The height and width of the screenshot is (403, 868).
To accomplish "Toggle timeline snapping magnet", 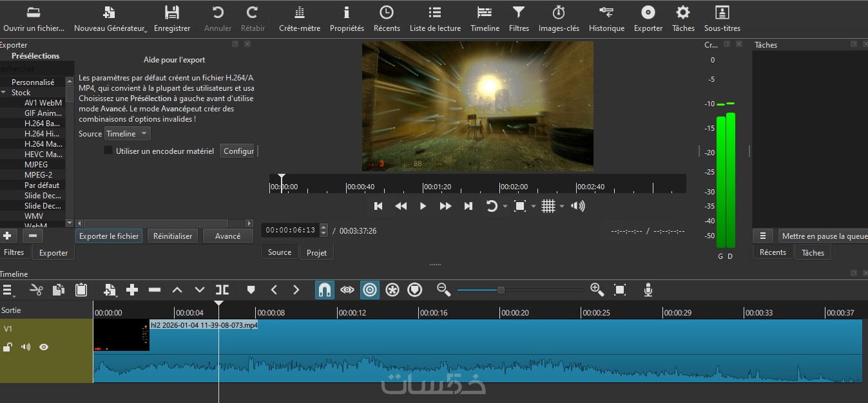I will (325, 290).
